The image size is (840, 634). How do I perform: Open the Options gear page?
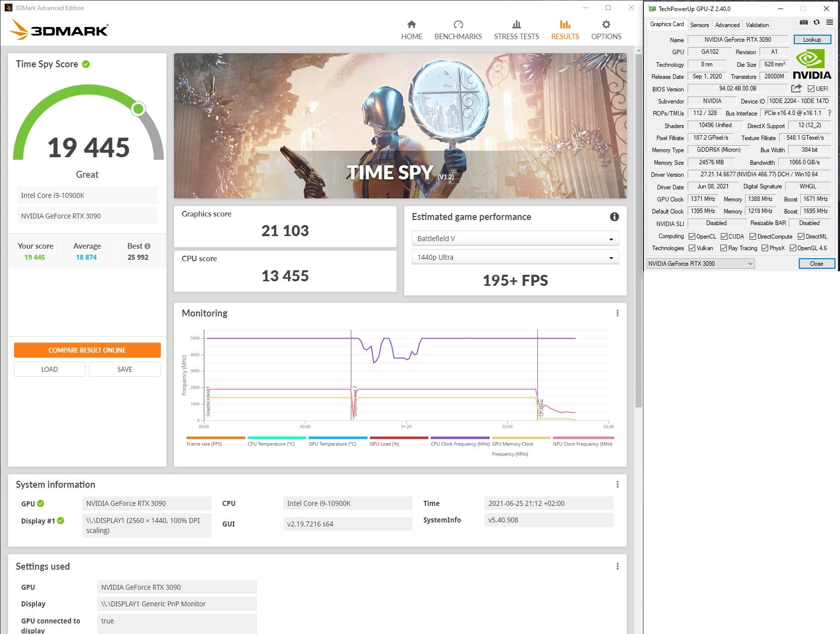pyautogui.click(x=606, y=30)
